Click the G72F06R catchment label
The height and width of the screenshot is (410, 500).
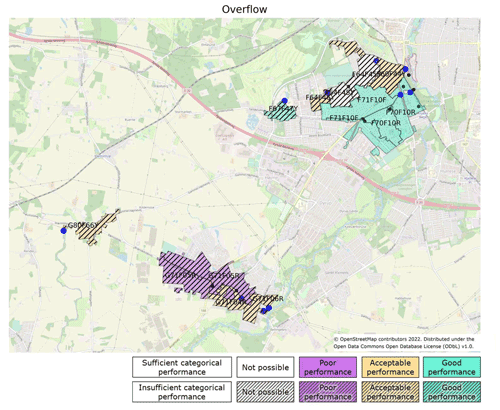[268, 299]
